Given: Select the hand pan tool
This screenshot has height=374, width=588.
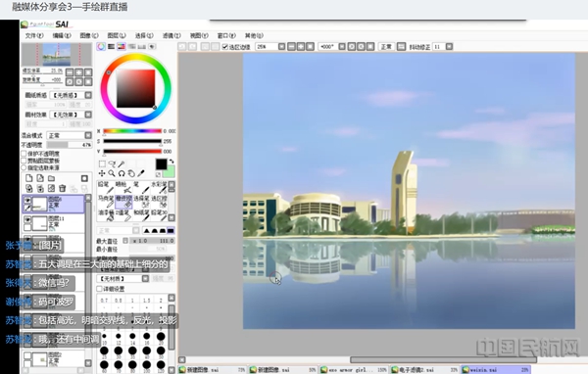Looking at the screenshot, I should pyautogui.click(x=131, y=173).
